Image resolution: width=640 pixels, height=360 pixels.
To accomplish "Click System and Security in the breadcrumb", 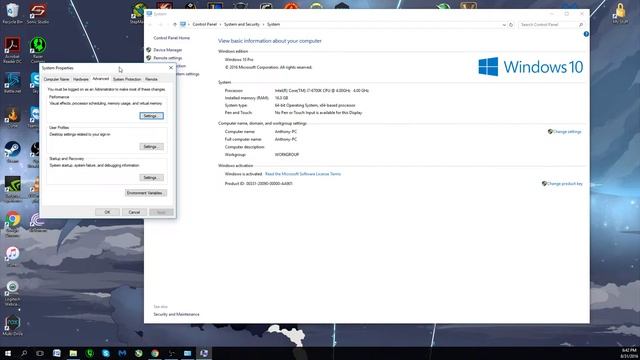I will pyautogui.click(x=242, y=24).
